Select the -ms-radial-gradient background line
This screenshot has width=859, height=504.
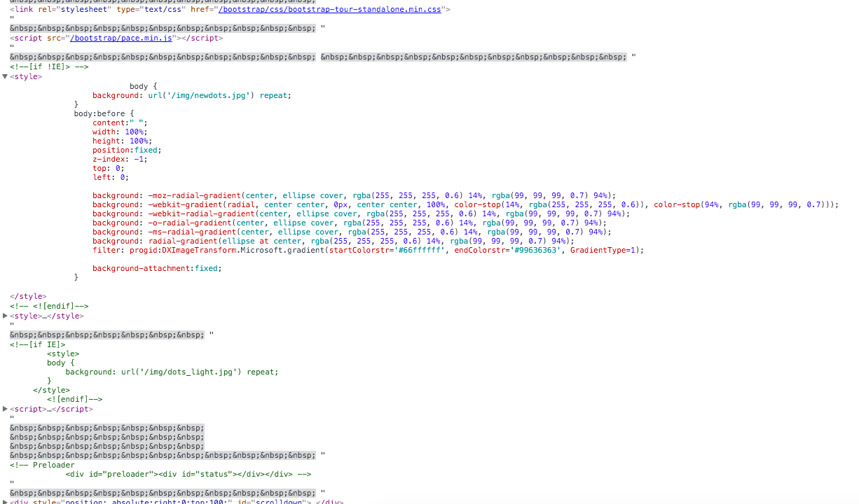tap(352, 232)
